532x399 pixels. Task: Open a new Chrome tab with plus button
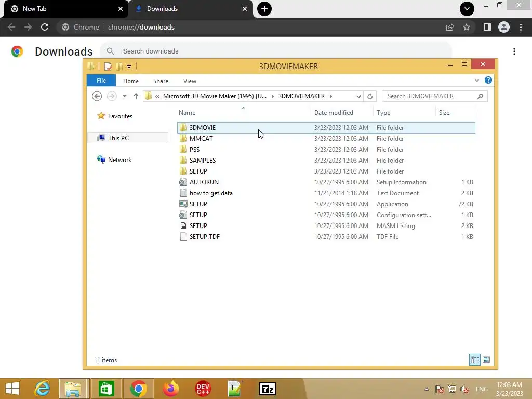point(264,9)
